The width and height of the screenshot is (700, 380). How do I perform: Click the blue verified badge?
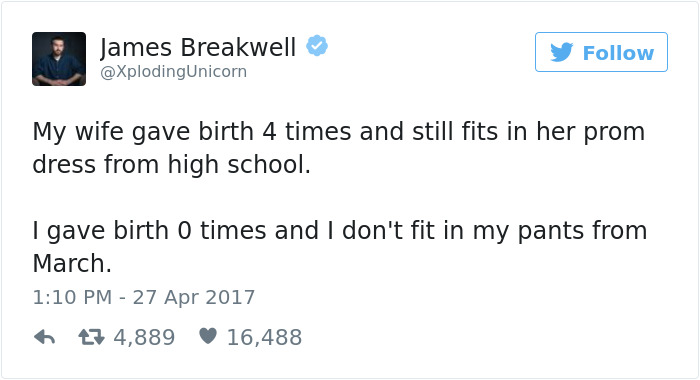coord(317,46)
